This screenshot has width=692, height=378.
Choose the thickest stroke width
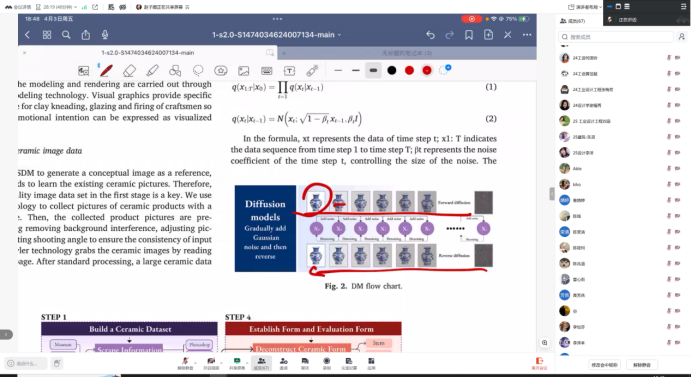point(373,71)
